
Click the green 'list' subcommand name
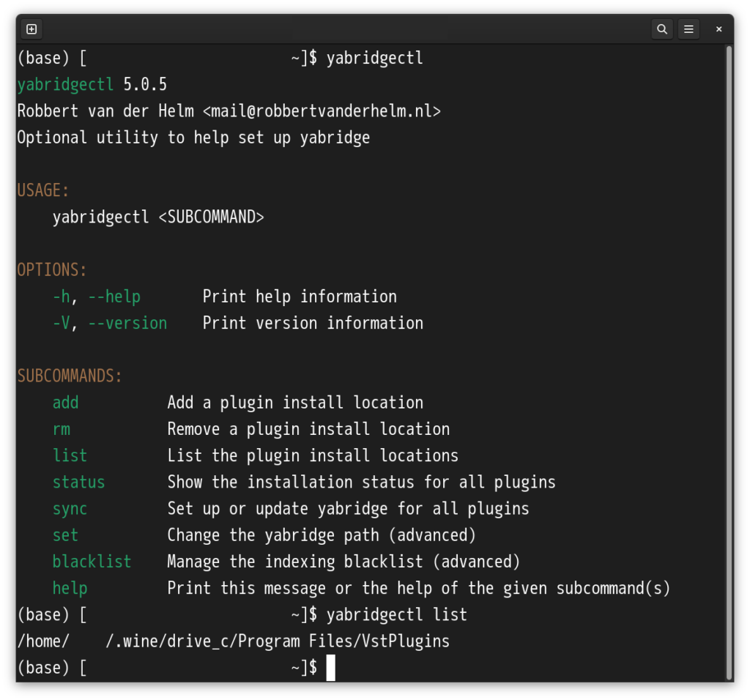point(70,455)
